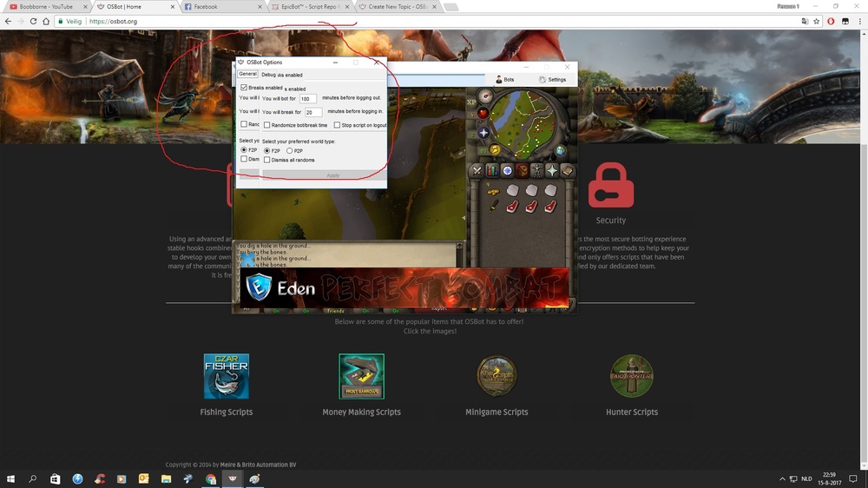Click the AIO Hunter round thumbnail
The height and width of the screenshot is (488, 868).
click(x=632, y=376)
